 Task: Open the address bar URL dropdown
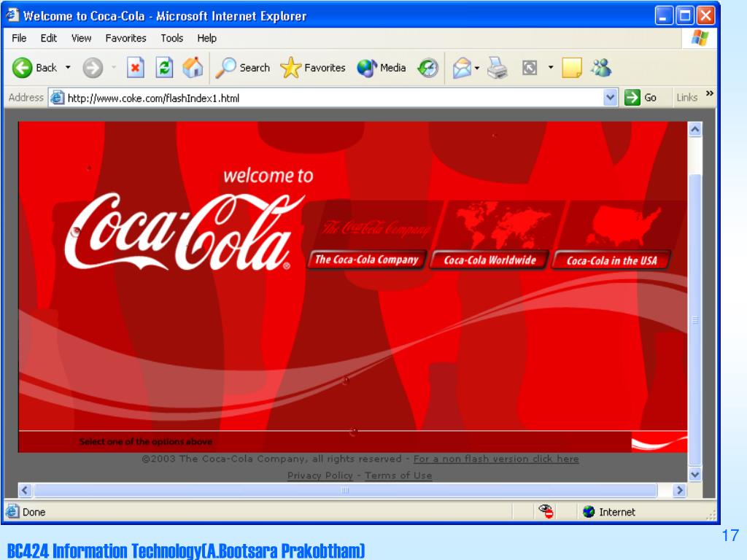[611, 98]
